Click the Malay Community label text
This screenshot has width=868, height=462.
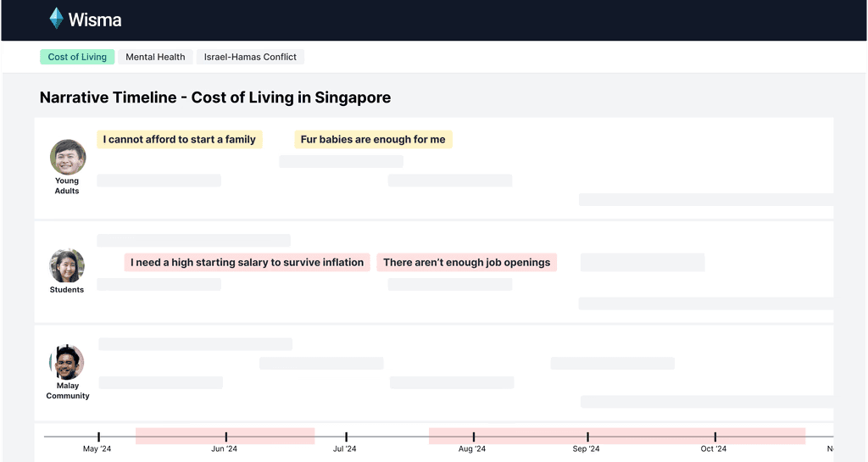(68, 391)
